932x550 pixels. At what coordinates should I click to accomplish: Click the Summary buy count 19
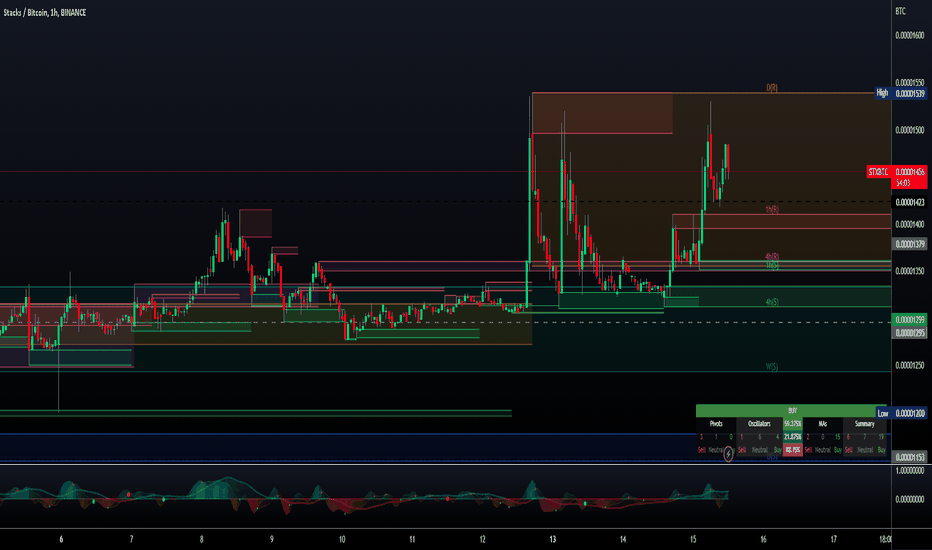pyautogui.click(x=881, y=437)
